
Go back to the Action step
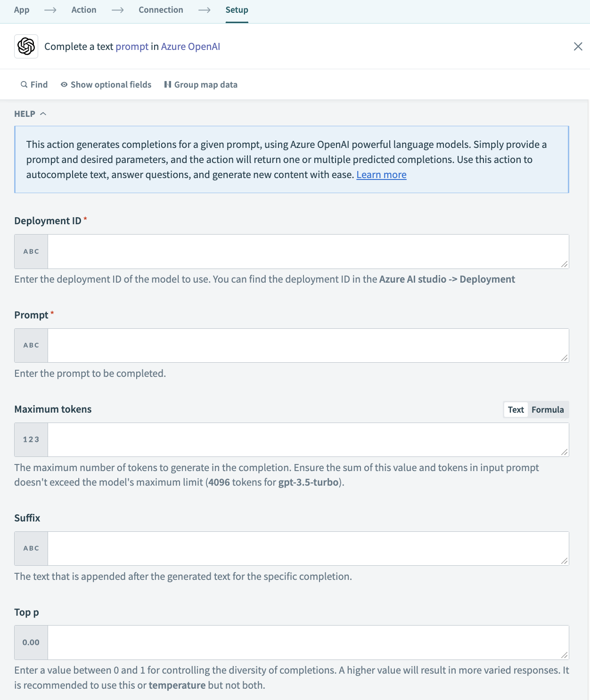pos(83,9)
